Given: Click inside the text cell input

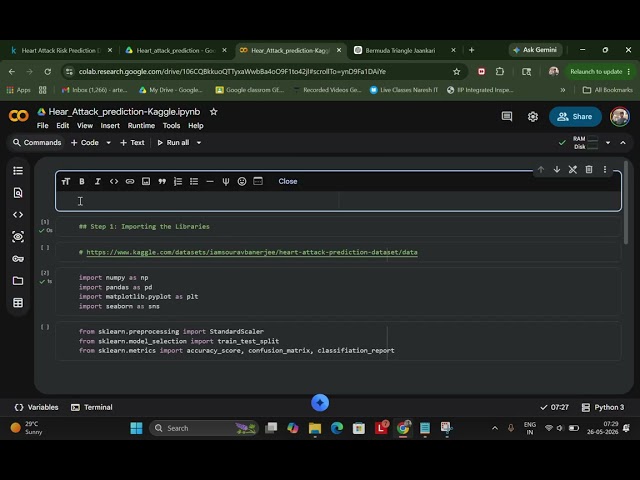Looking at the screenshot, I should (338, 201).
